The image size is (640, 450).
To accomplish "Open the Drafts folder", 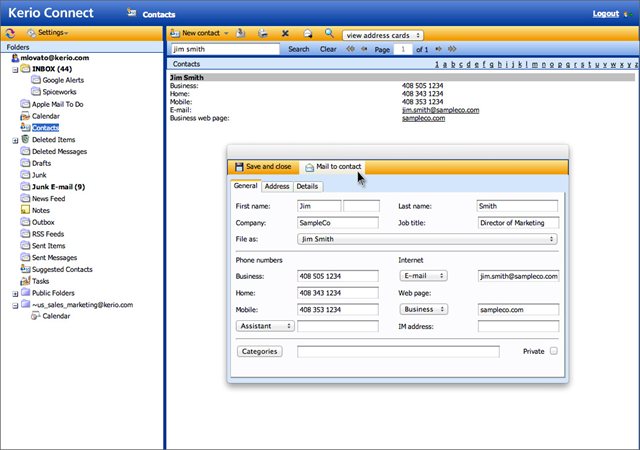I will [41, 163].
